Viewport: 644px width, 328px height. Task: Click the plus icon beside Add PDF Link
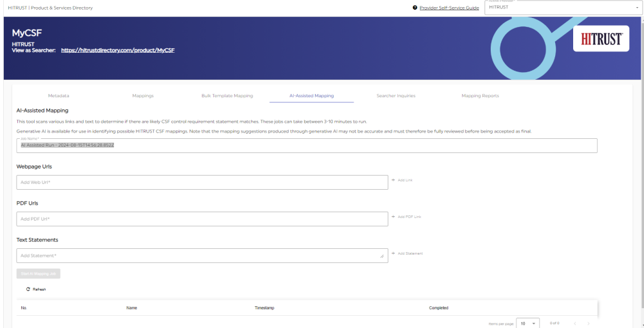tap(393, 217)
